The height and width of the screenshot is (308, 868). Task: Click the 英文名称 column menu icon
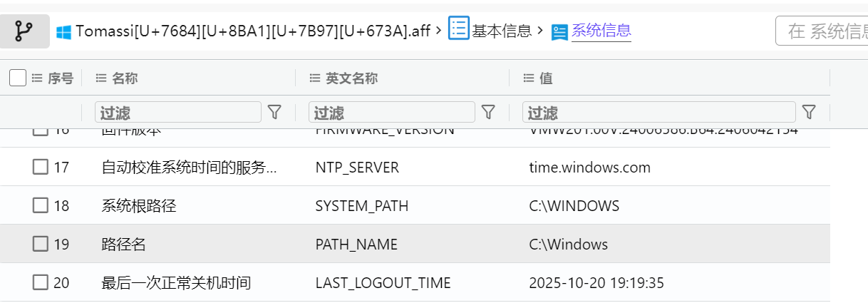314,78
